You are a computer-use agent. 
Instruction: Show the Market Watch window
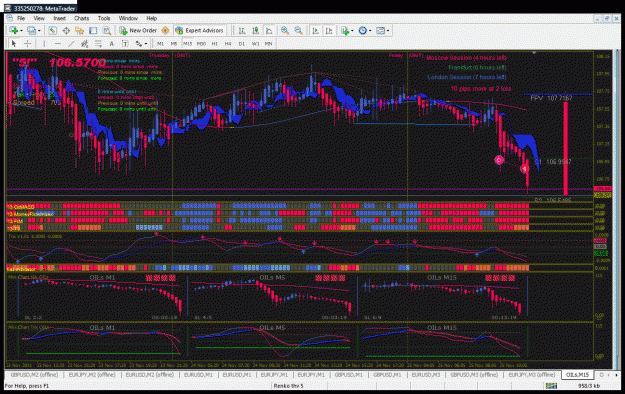click(52, 30)
